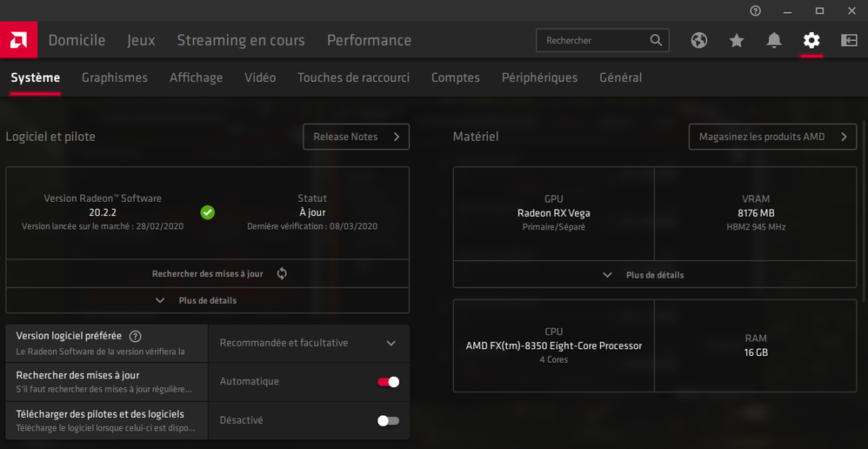Switch to Périphériques sub-tab

point(540,77)
